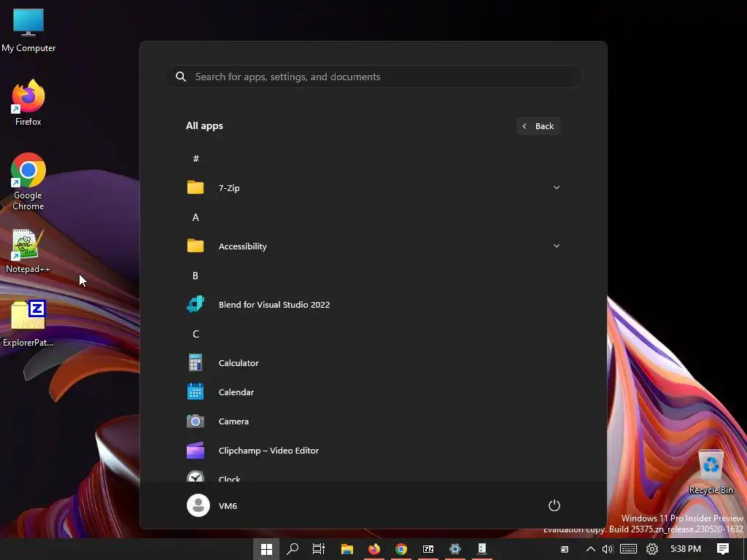Image resolution: width=747 pixels, height=560 pixels.
Task: Open the 7-Zip folder icon
Action: point(196,187)
